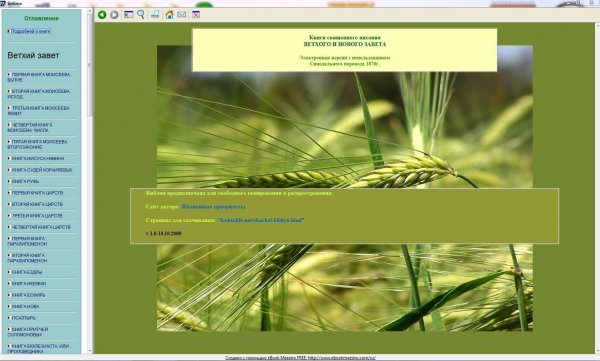Click the last toolbar window icon
The image size is (600, 361).
coord(196,15)
